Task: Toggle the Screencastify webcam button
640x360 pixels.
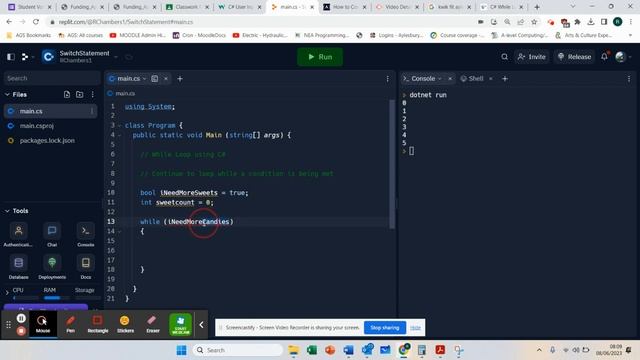Action: pyautogui.click(x=180, y=324)
